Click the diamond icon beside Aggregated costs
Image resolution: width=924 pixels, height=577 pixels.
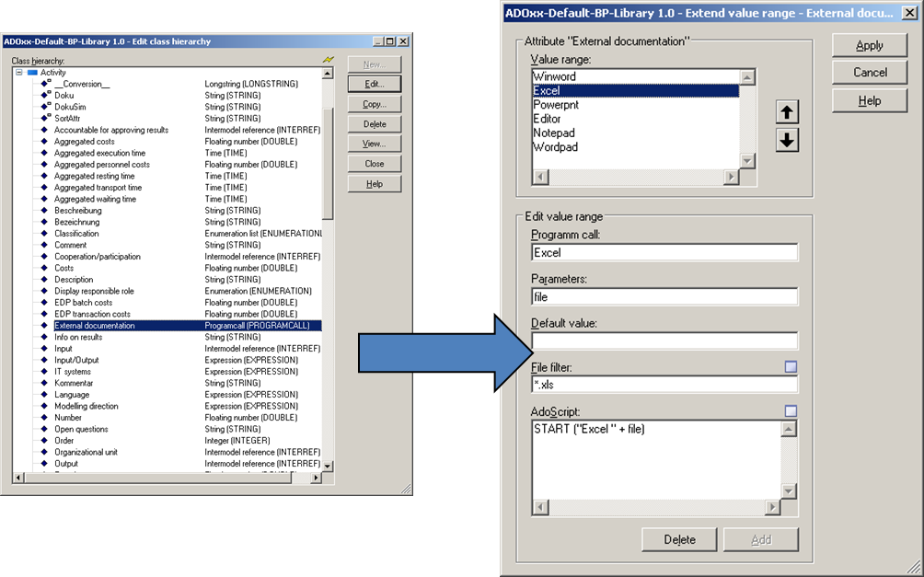pos(44,142)
